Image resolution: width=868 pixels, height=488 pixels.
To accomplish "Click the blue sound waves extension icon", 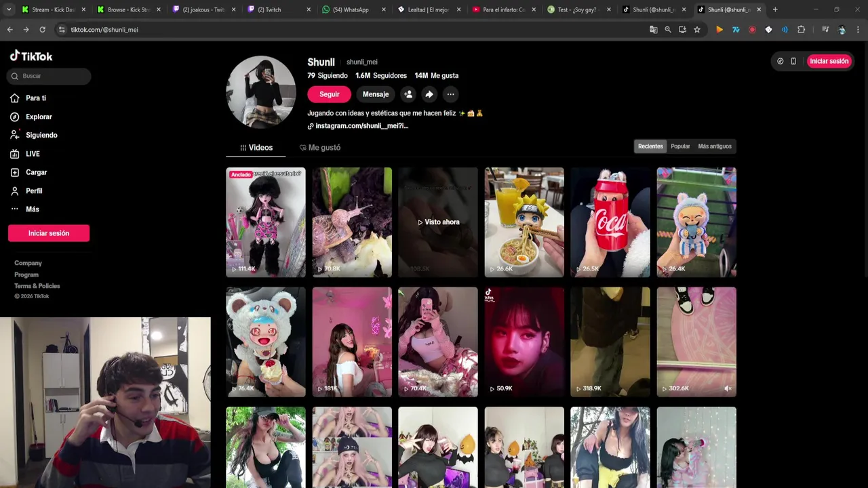I will coord(785,30).
